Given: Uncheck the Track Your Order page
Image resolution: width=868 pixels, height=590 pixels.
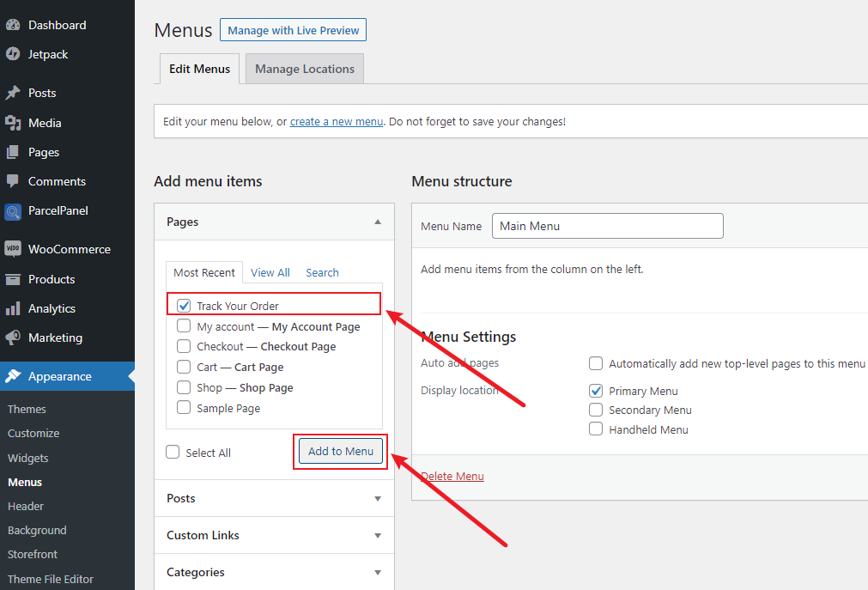Looking at the screenshot, I should point(184,306).
